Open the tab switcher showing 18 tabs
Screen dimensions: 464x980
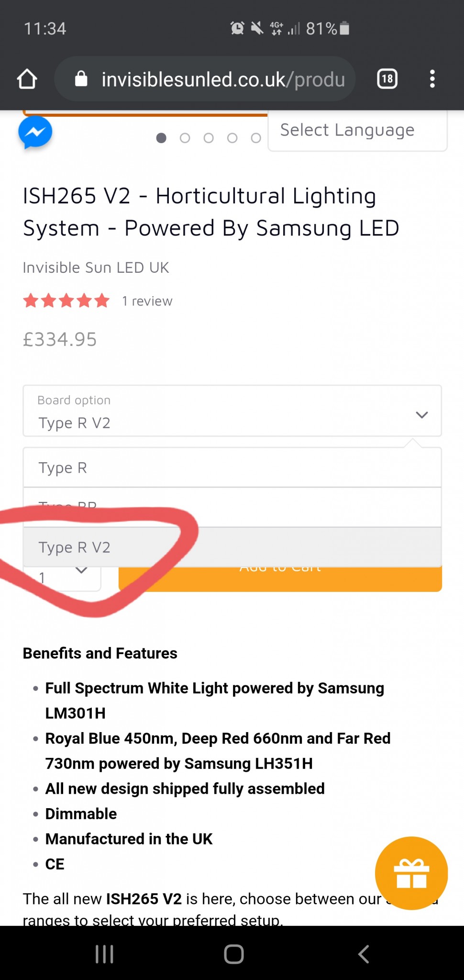click(387, 79)
